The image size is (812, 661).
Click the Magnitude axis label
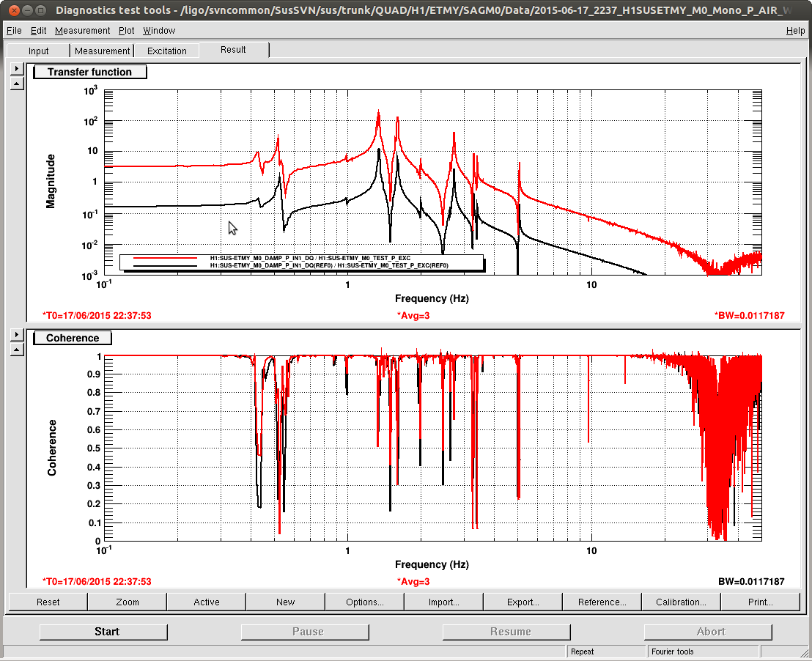[x=51, y=181]
